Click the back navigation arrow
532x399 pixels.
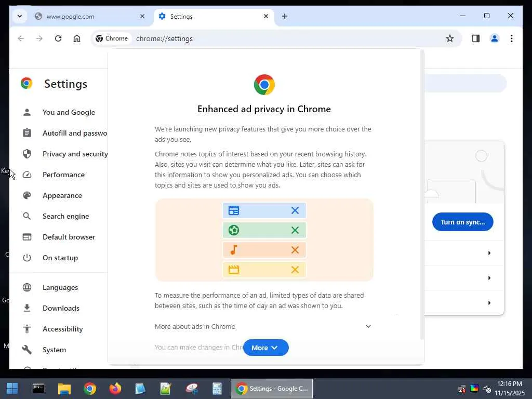21,38
